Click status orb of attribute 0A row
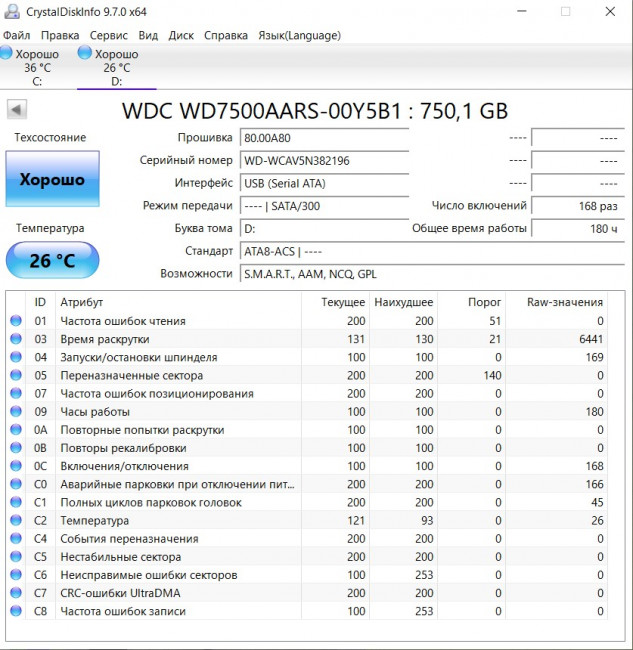Screen dimensions: 633x650 [x=16, y=429]
